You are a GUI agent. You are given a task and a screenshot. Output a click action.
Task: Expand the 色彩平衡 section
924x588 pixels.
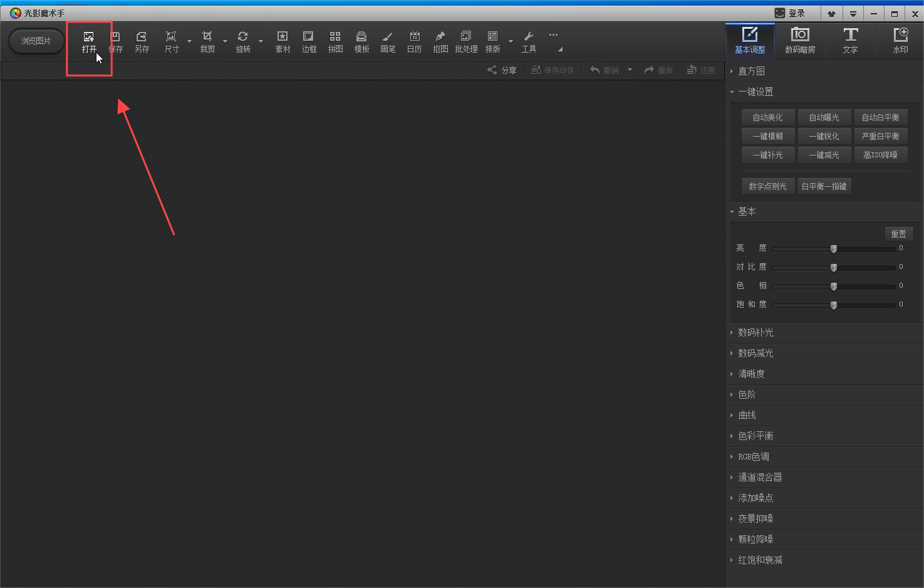[755, 436]
